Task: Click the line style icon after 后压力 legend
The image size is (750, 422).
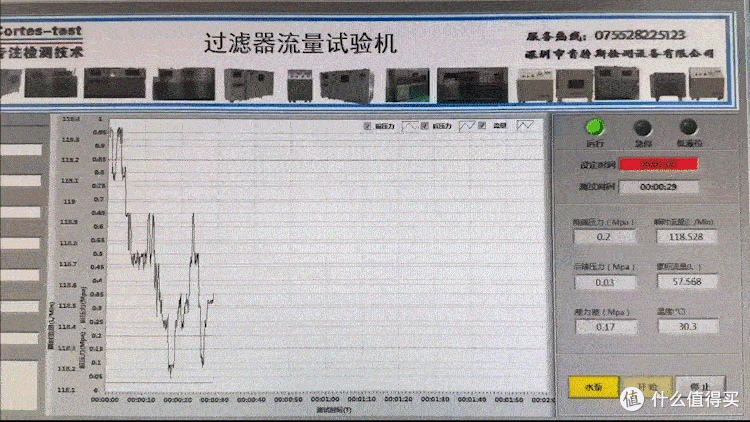Action: click(467, 126)
